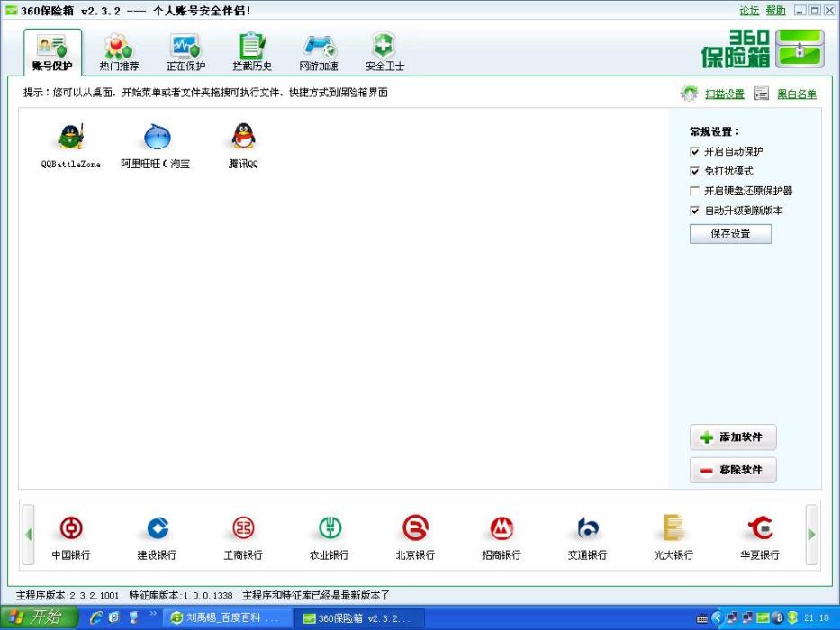Open the 黑白名单 link
The height and width of the screenshot is (630, 840).
[x=797, y=94]
